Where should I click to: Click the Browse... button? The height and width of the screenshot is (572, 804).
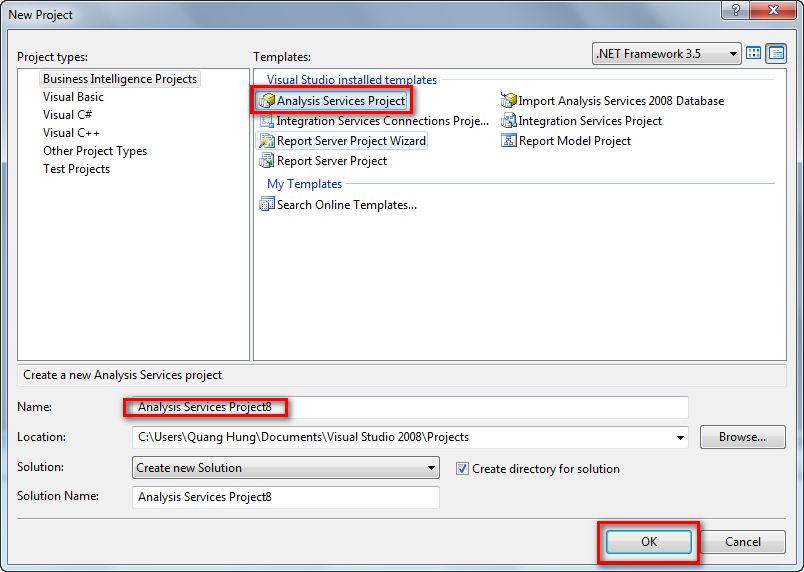click(x=742, y=437)
